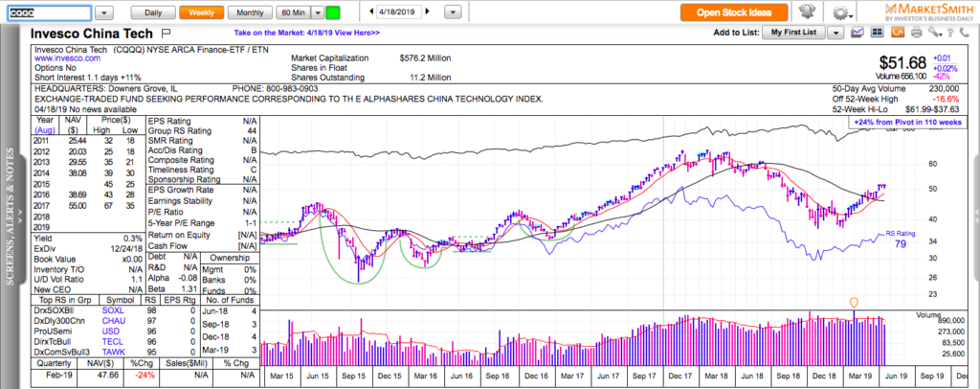Select the 60 Min intraday view
980x389 pixels.
click(x=293, y=12)
